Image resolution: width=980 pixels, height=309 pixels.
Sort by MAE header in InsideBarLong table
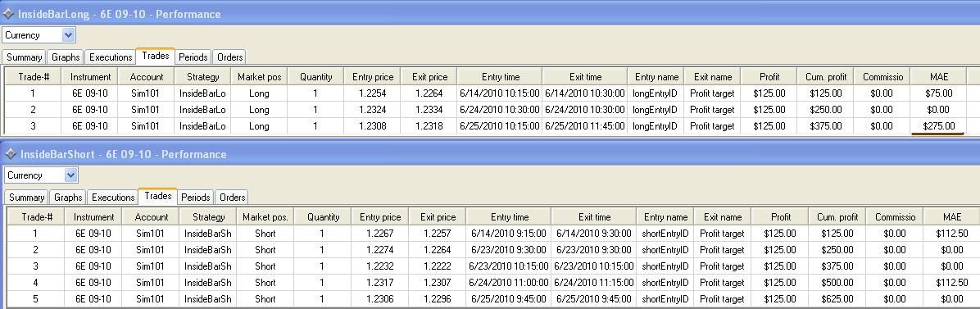click(x=939, y=77)
